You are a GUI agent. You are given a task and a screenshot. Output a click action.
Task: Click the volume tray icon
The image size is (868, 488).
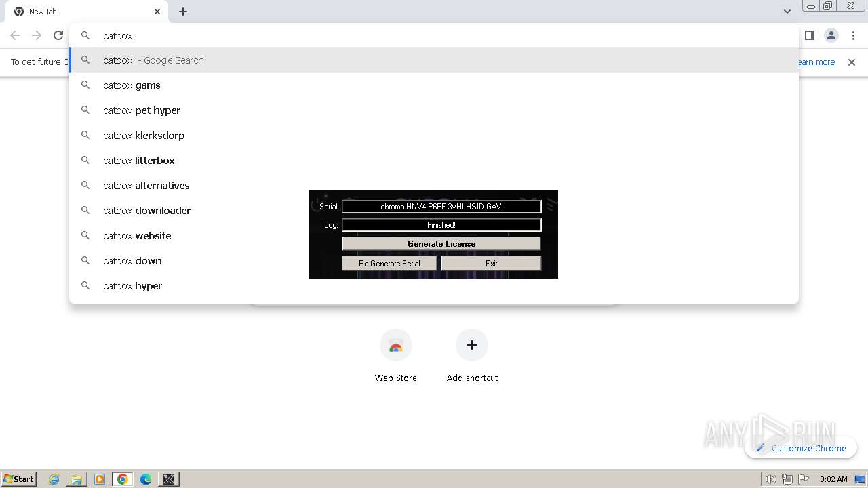(770, 479)
